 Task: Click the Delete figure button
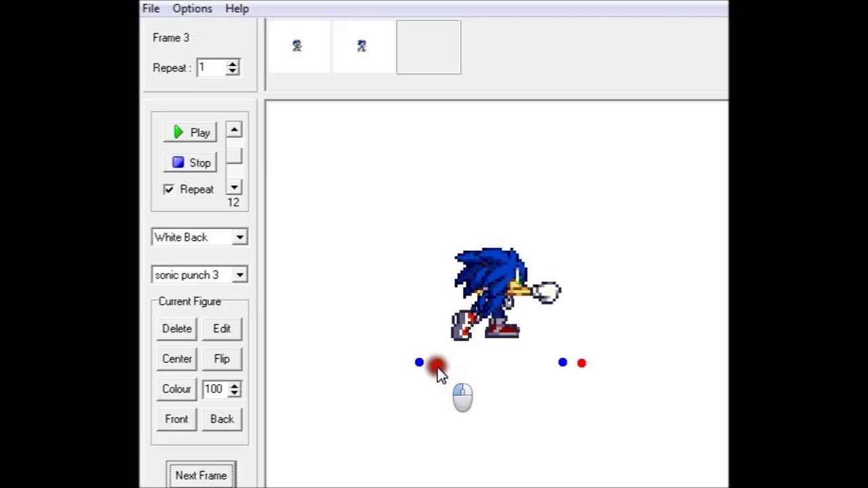[177, 328]
